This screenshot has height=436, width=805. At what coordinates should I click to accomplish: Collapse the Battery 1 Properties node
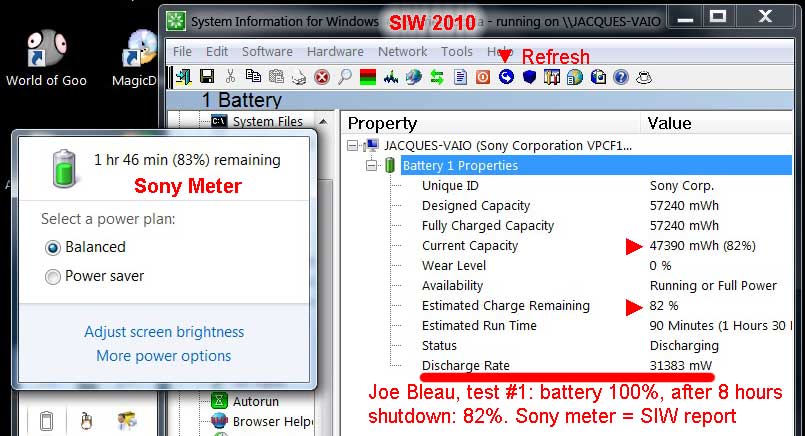coord(372,165)
